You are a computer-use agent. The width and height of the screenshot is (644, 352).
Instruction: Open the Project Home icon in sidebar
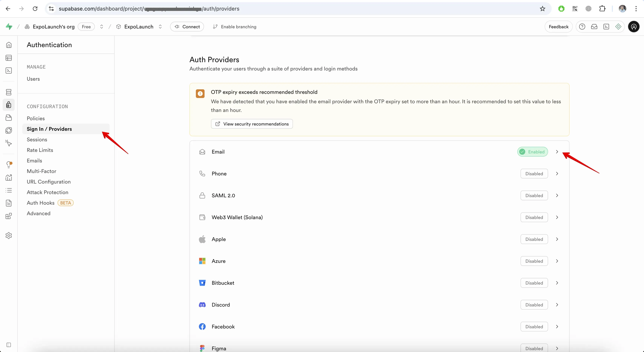click(9, 45)
